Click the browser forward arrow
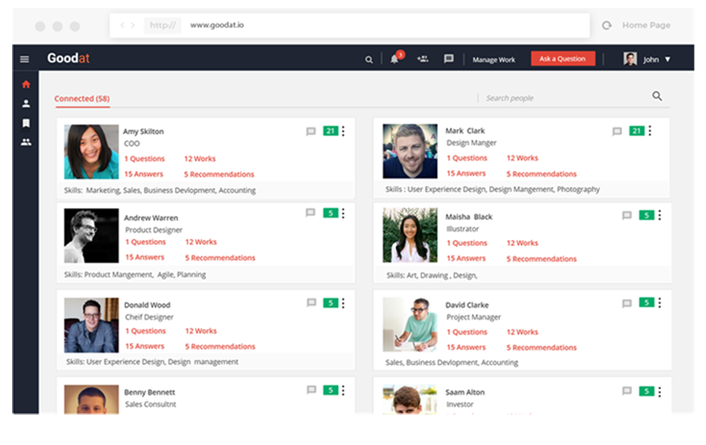The width and height of the screenshot is (706, 445). 133,25
